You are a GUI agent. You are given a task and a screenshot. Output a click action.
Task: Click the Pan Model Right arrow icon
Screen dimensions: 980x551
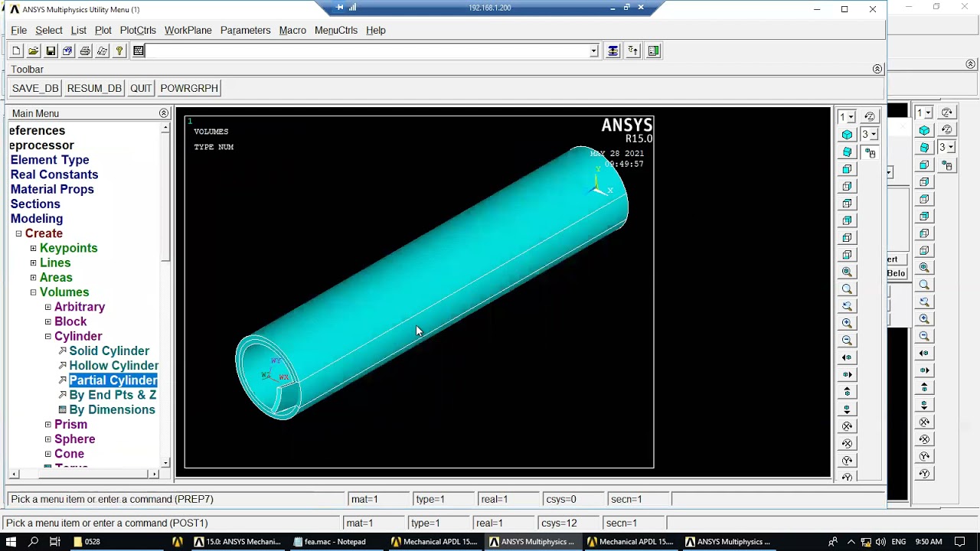847,375
